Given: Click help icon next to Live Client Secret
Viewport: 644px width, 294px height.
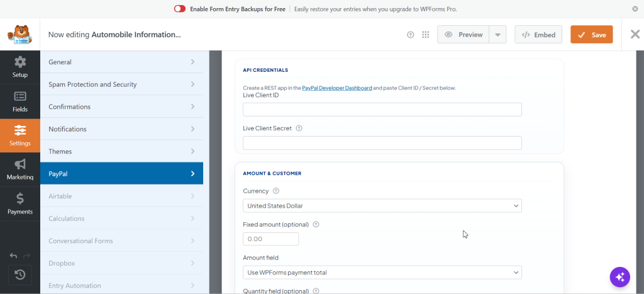Looking at the screenshot, I should [x=299, y=128].
